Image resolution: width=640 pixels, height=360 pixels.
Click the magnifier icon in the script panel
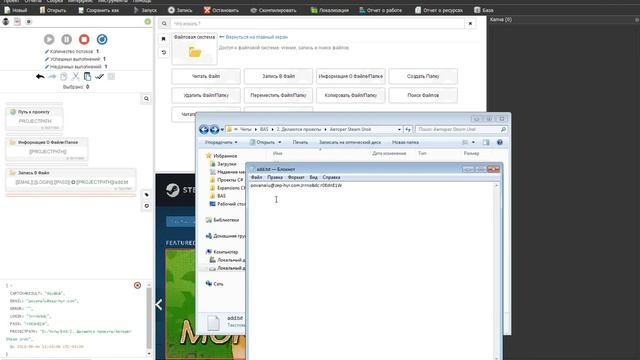146,98
